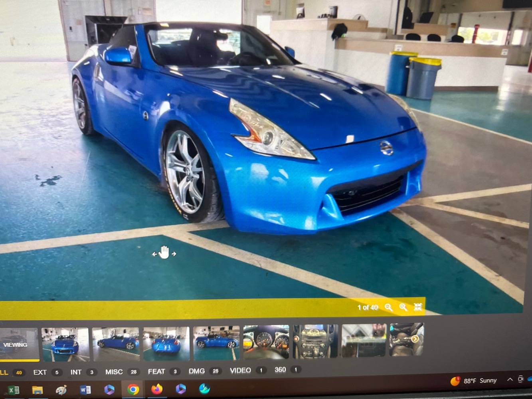532x399 pixels.
Task: Click the camera tray icon
Action: click(x=520, y=379)
